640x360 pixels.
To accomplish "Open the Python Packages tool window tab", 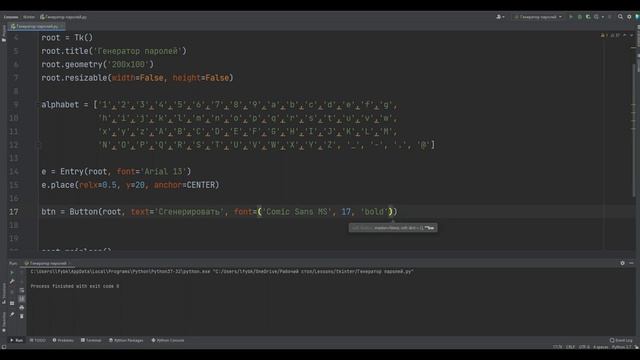I will point(126,340).
